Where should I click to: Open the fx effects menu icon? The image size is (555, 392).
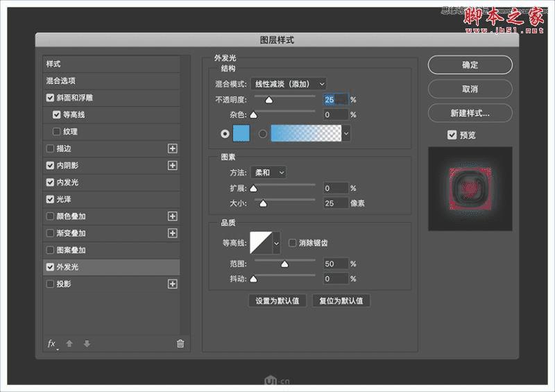point(51,343)
